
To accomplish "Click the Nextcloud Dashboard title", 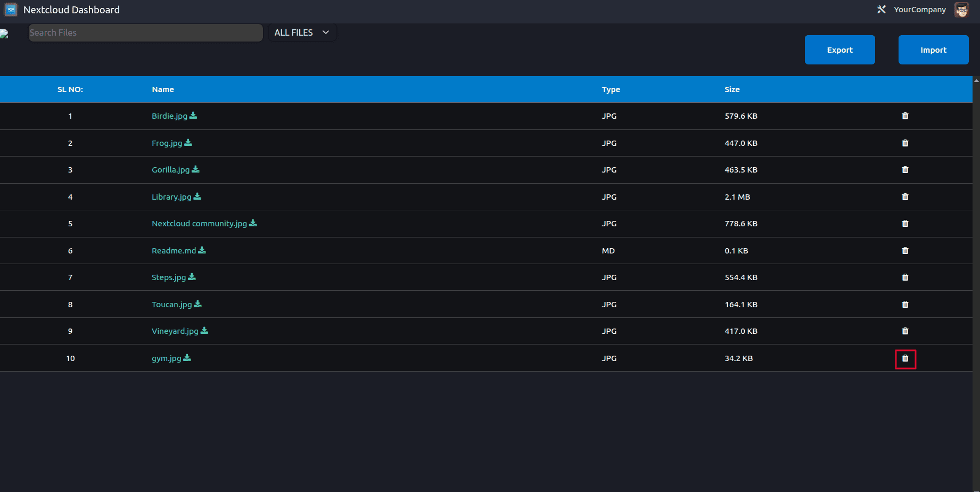I will click(71, 10).
